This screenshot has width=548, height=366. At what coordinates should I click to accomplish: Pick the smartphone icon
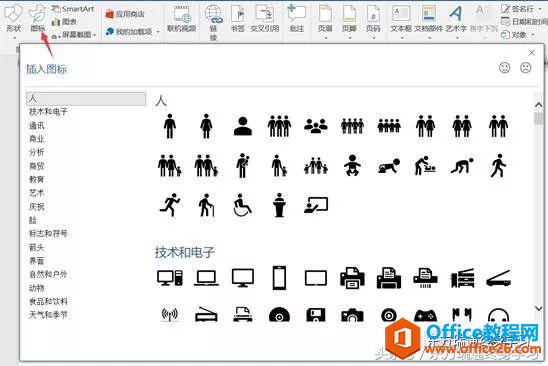279,278
